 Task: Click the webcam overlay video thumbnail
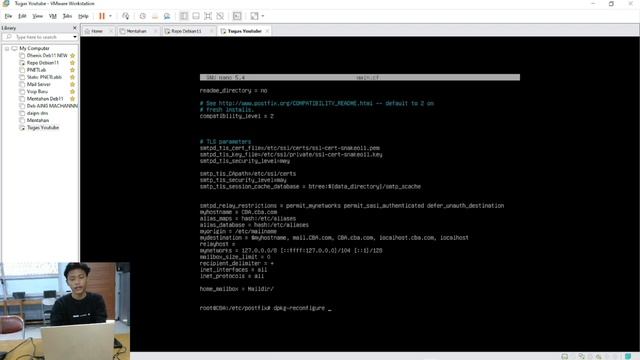pos(65,311)
